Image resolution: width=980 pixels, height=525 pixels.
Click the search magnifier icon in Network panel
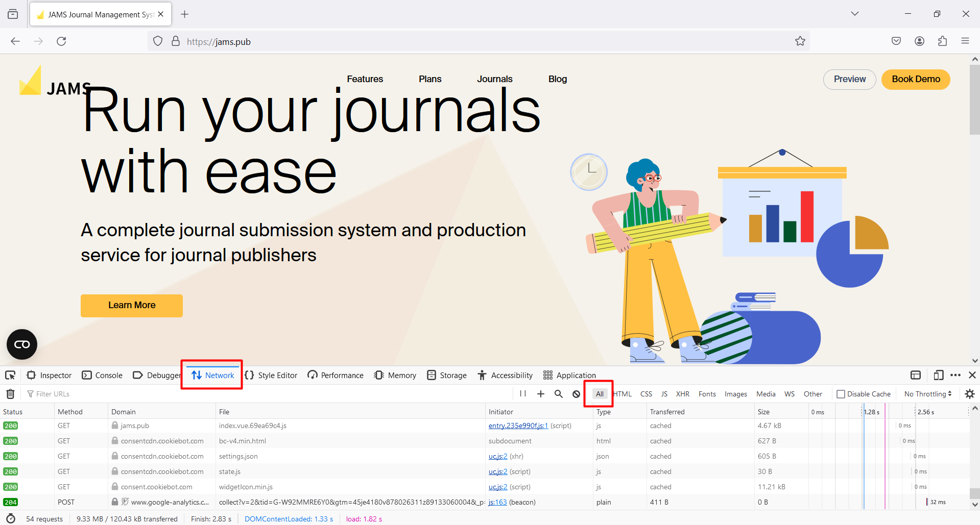coord(559,394)
